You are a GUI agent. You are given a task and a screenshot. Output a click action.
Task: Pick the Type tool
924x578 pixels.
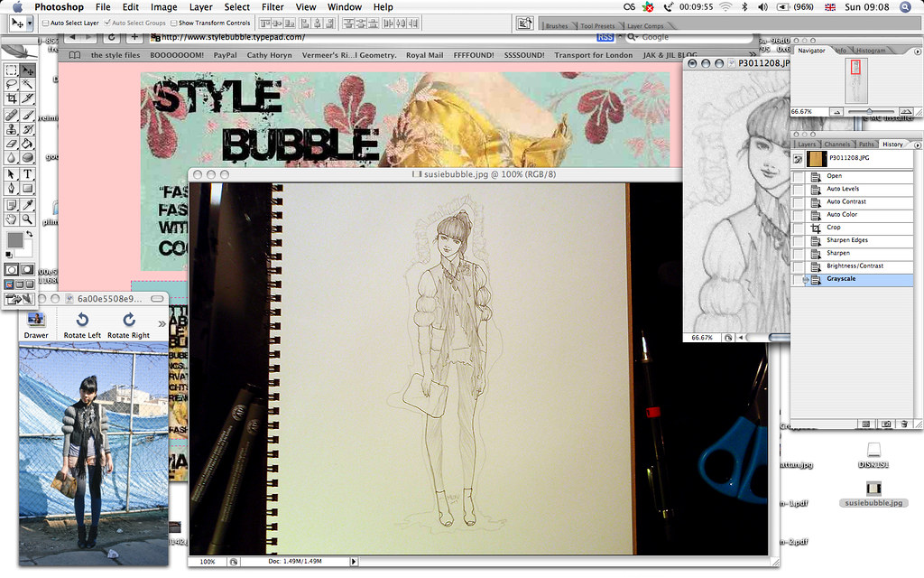28,174
